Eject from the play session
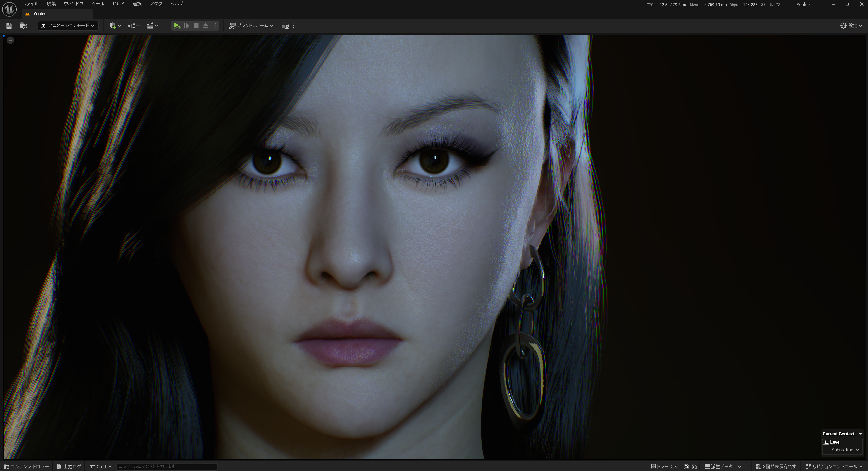Viewport: 868px width, 471px height. click(205, 26)
